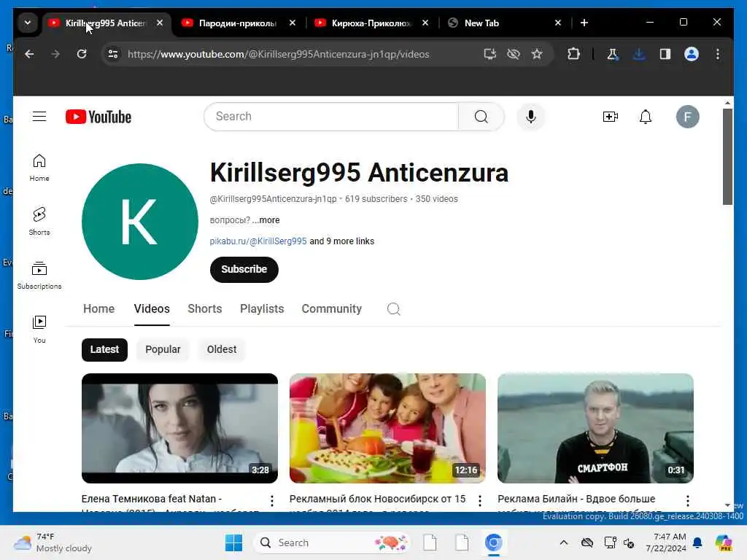The width and height of the screenshot is (747, 560).
Task: Open the channel Shorts tab
Action: pyautogui.click(x=205, y=308)
